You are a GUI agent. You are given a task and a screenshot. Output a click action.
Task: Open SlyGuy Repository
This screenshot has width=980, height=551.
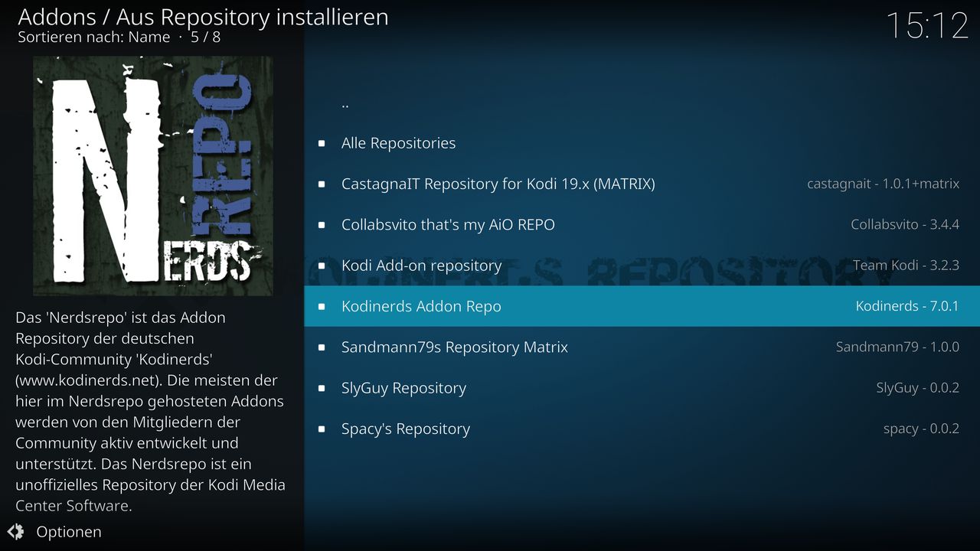(x=642, y=388)
